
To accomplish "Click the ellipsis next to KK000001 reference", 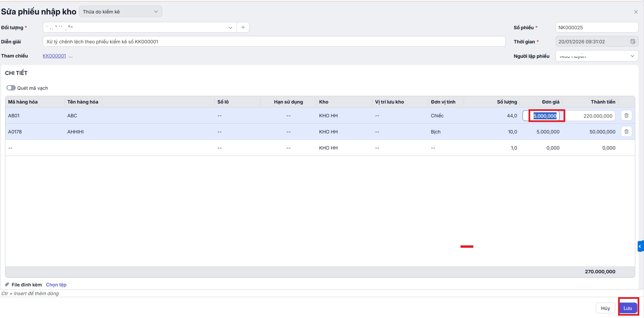I will click(x=71, y=56).
